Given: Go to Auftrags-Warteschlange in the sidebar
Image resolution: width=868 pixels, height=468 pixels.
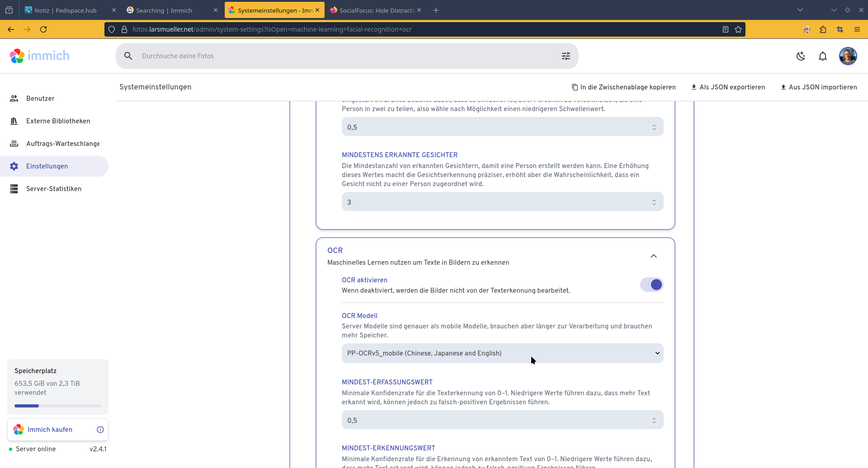Looking at the screenshot, I should click(63, 144).
